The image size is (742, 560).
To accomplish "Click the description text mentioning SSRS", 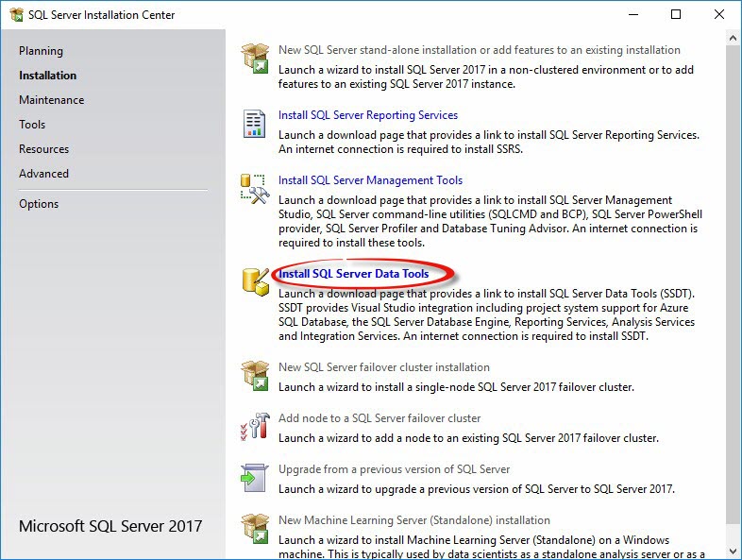I will point(489,142).
